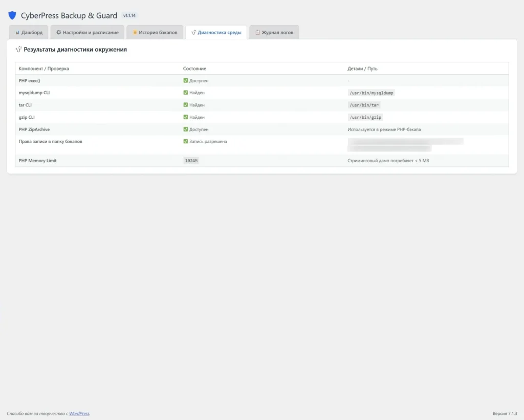Click the /usr/bin/mysqldump path
This screenshot has height=420, width=524.
pos(372,93)
